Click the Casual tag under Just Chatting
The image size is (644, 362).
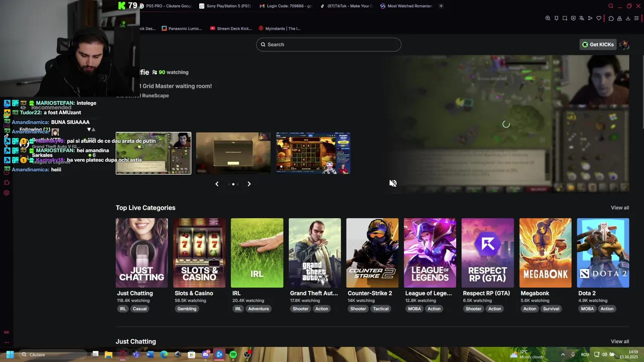click(x=139, y=309)
